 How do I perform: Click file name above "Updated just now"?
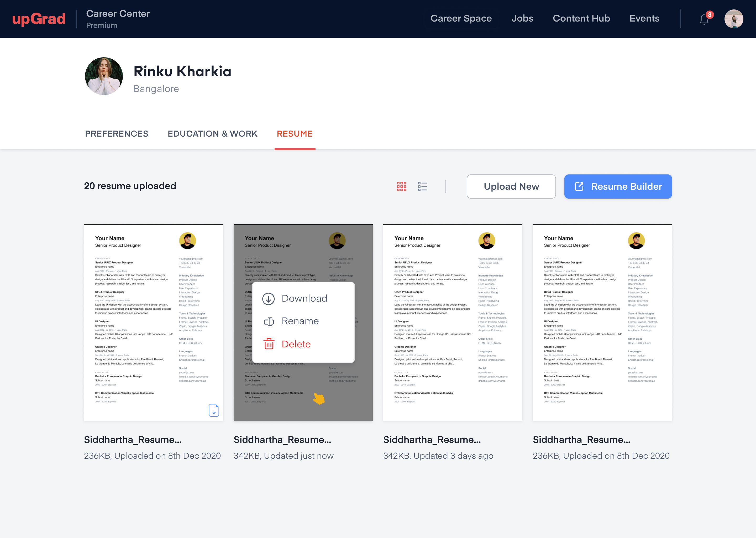(282, 439)
